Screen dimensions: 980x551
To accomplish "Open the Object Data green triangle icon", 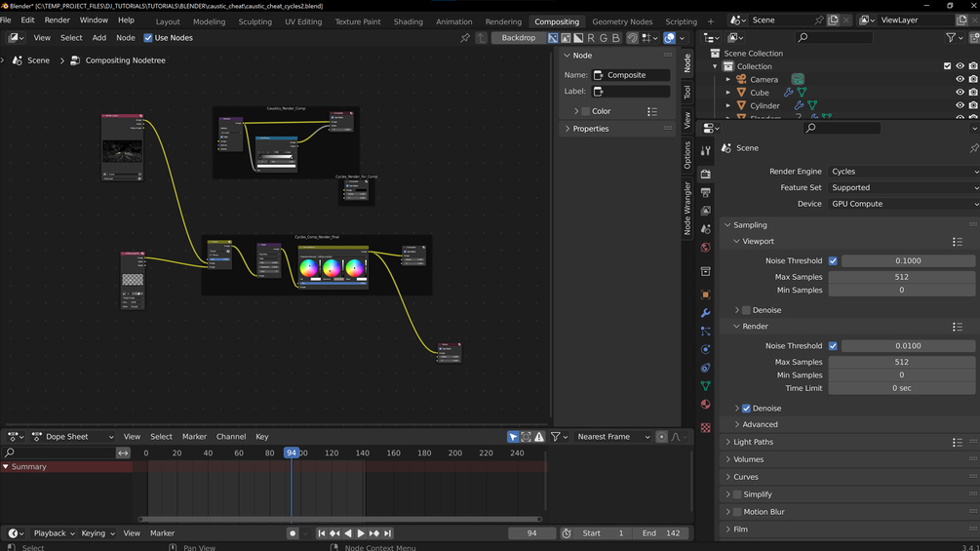I will [706, 386].
